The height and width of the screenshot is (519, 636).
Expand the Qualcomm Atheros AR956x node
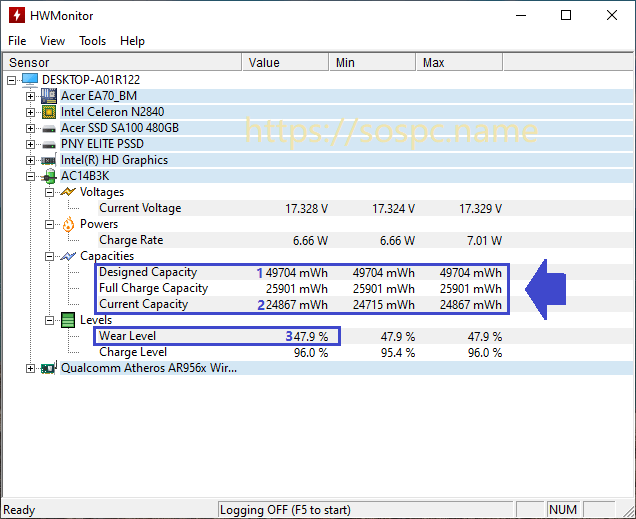(30, 368)
